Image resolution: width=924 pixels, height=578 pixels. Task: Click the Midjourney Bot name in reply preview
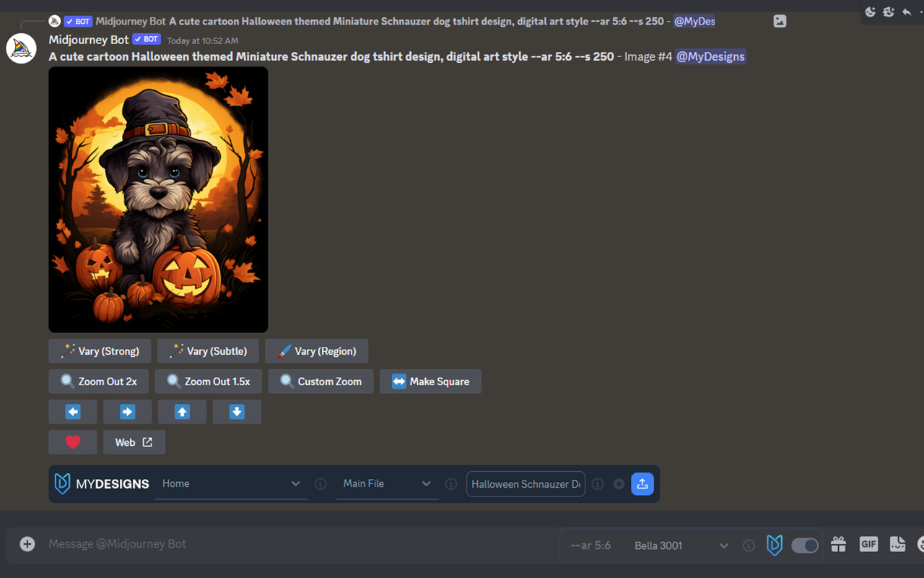[x=131, y=21]
